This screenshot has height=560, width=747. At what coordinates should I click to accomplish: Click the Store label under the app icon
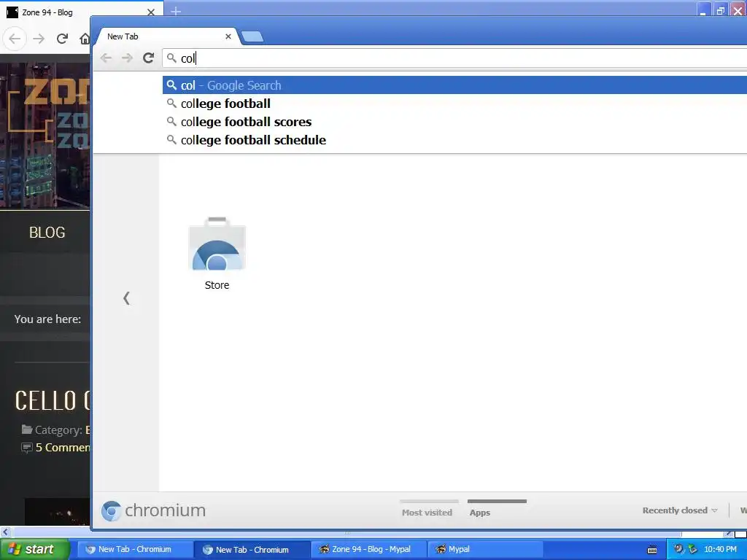coord(217,285)
